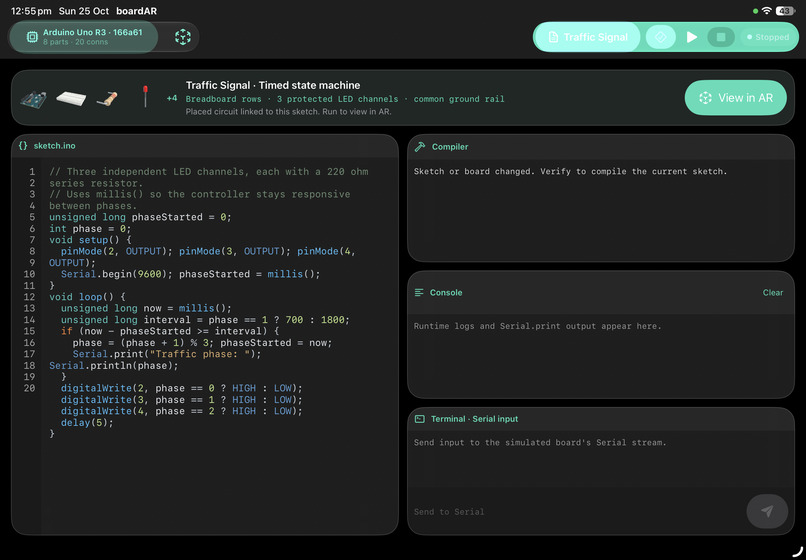Place cursor on digitalWrite(3, phase == 1 line

181,400
